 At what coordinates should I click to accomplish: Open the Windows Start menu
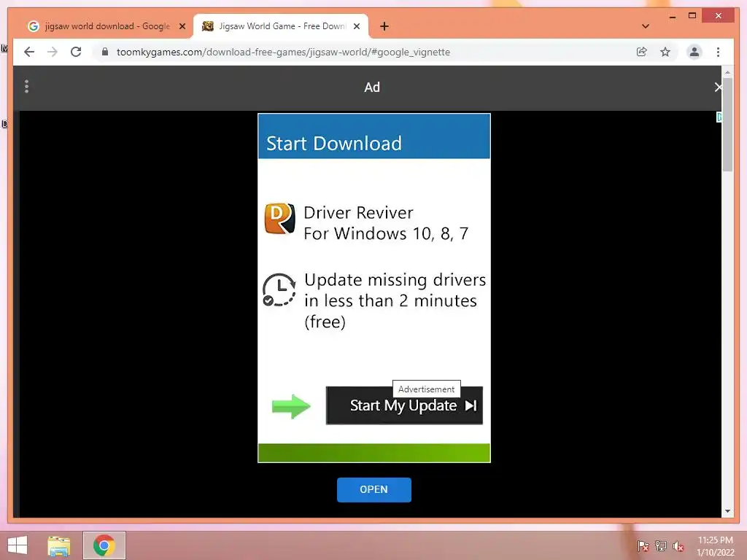tap(18, 545)
